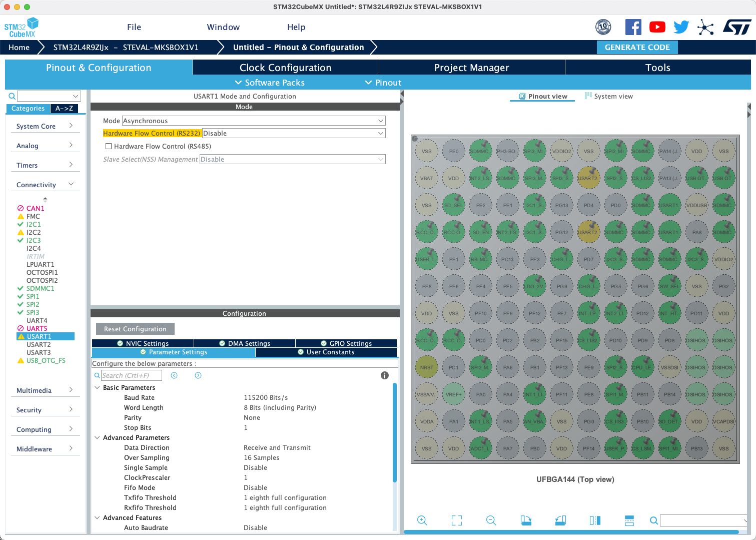The width and height of the screenshot is (756, 540).
Task: Expand the Timers category
Action: coord(45,165)
